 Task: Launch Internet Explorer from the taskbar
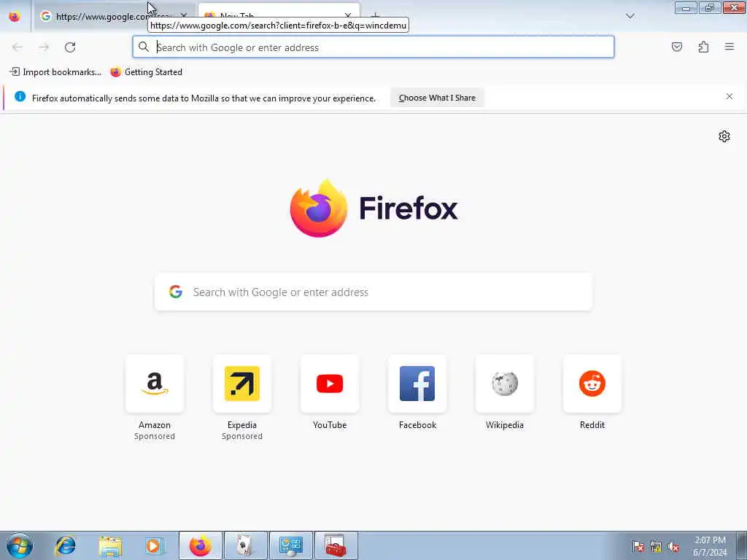(x=65, y=545)
